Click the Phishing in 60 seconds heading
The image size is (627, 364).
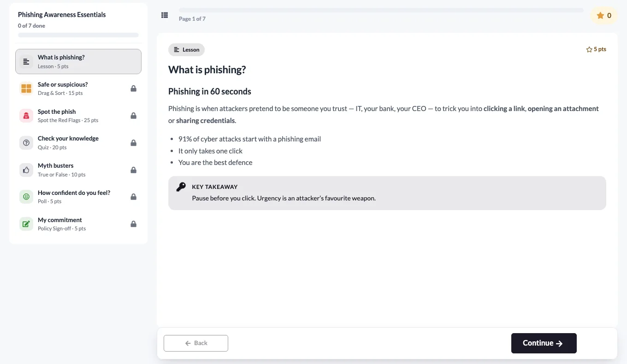click(210, 91)
